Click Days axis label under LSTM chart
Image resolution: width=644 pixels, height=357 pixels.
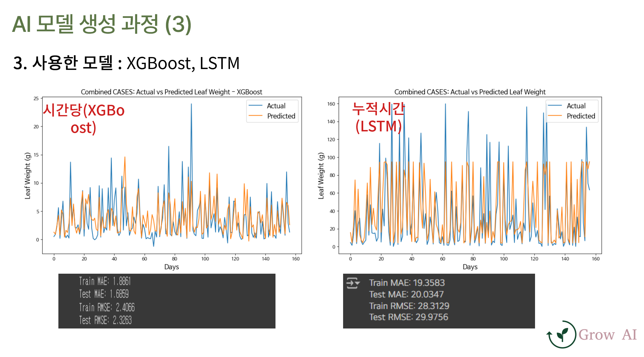tap(470, 267)
